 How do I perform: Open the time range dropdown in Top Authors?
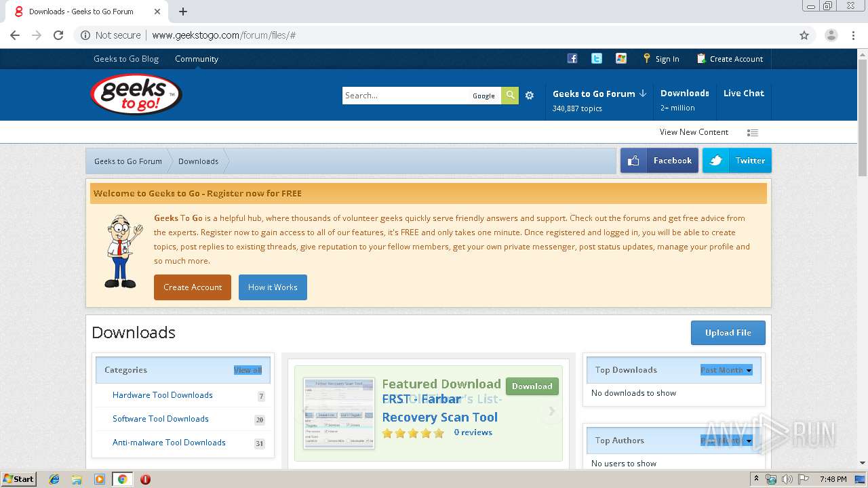(726, 441)
